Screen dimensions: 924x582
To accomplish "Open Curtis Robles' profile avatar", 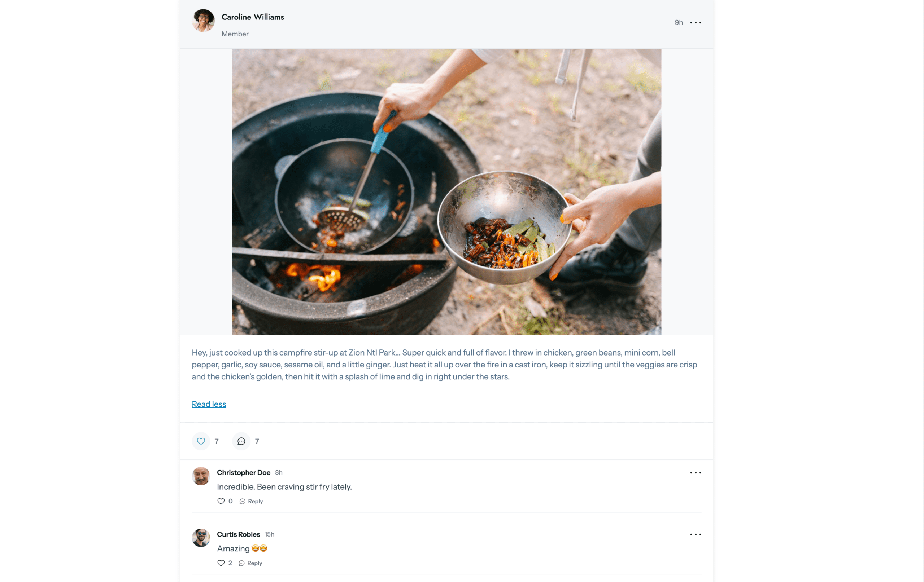I will 201,538.
